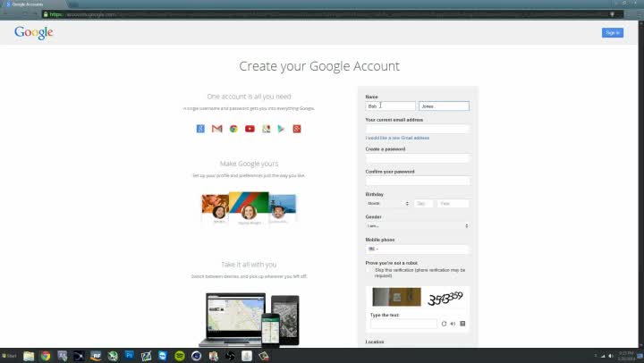Open the birthday Month dropdown

(x=387, y=203)
